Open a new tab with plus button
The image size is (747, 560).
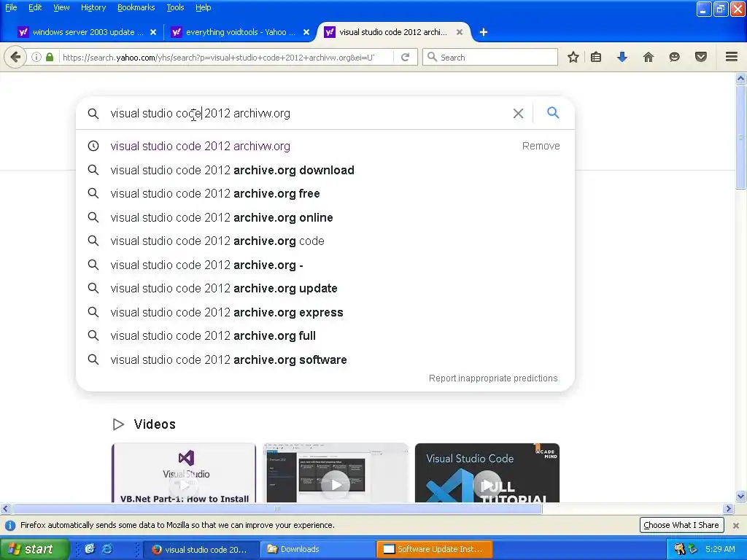(484, 32)
